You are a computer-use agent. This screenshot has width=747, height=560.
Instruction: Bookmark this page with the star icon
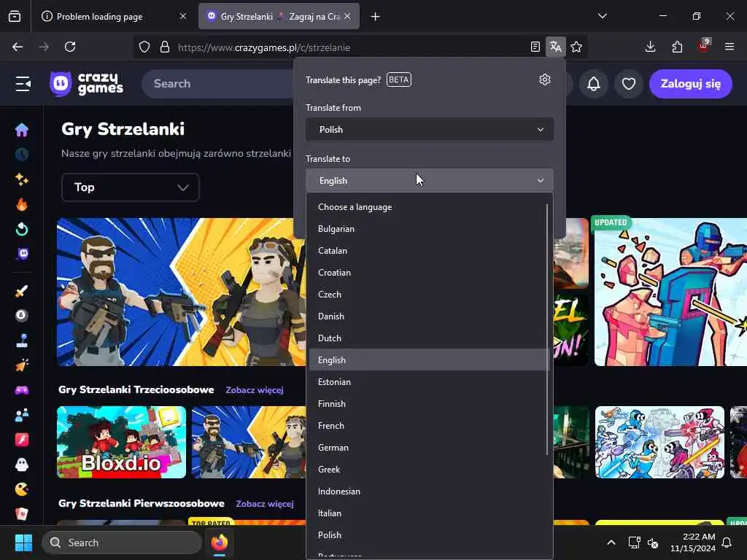(576, 47)
